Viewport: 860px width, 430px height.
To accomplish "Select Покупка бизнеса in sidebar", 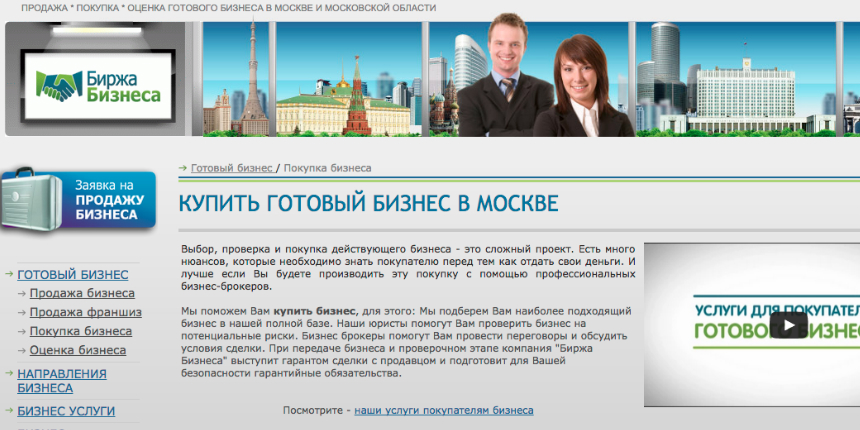I will [x=81, y=331].
